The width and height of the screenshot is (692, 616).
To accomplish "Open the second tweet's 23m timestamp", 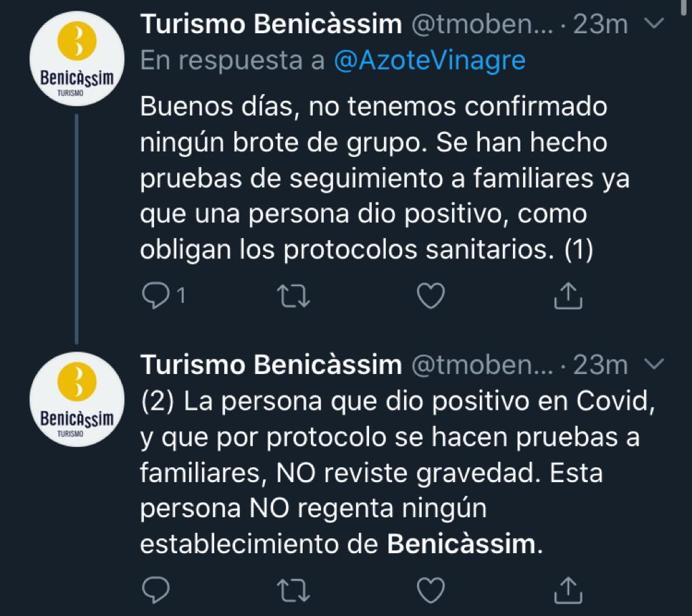I will pos(600,366).
